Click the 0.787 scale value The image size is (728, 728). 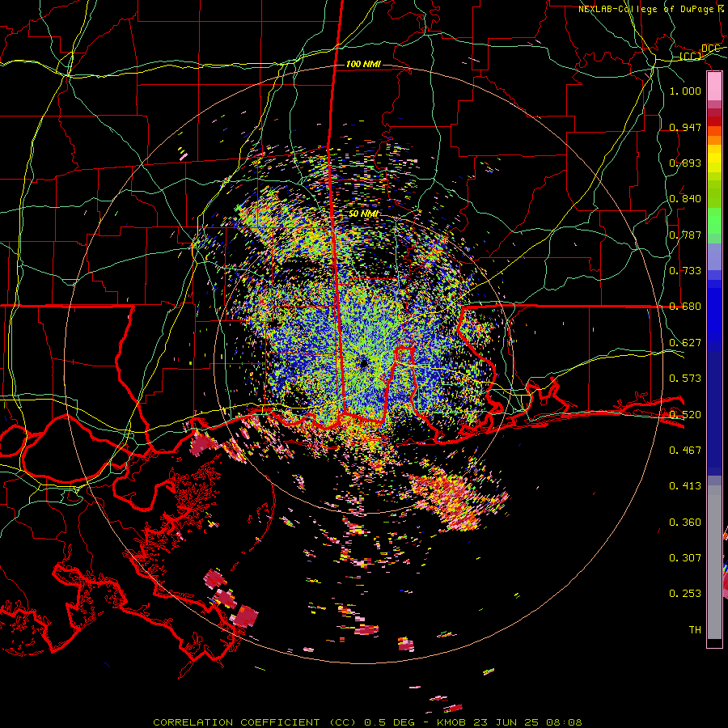tap(685, 235)
